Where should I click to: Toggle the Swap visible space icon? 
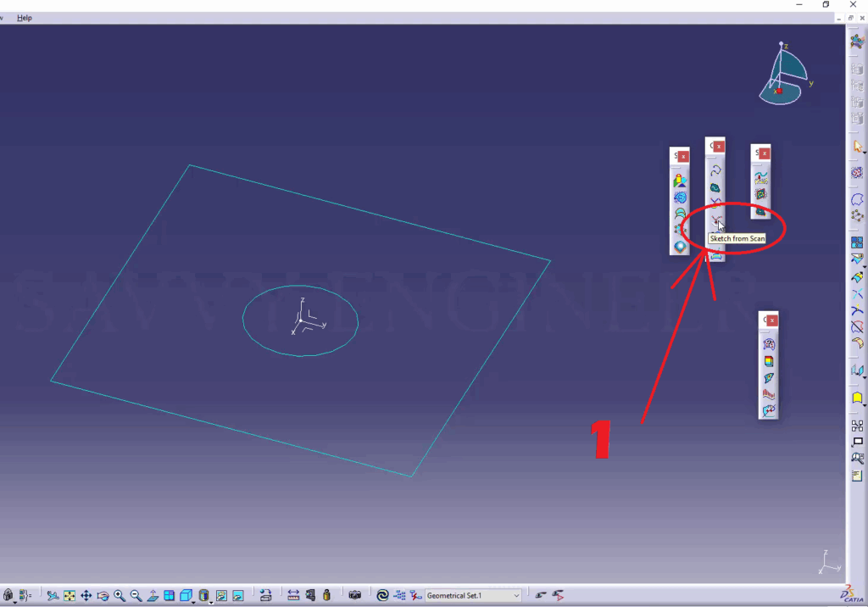pyautogui.click(x=238, y=596)
